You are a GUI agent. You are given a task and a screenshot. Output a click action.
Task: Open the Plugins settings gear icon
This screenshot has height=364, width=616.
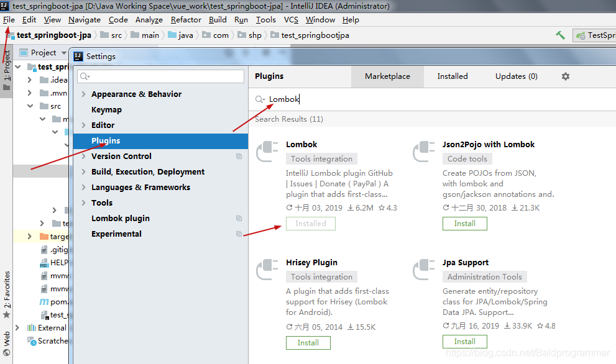point(564,75)
